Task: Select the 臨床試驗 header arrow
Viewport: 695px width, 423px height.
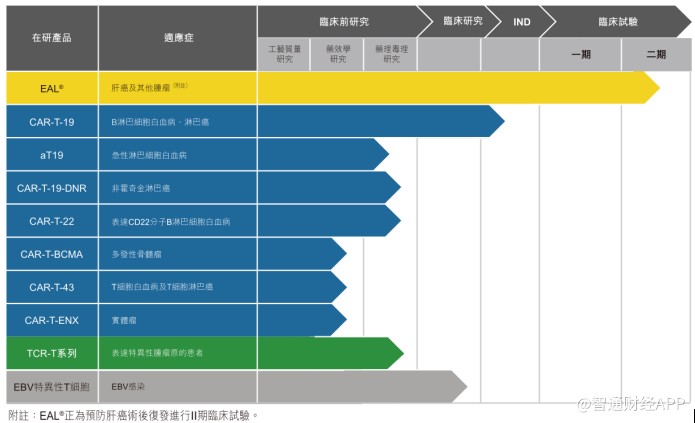Action: [x=617, y=21]
